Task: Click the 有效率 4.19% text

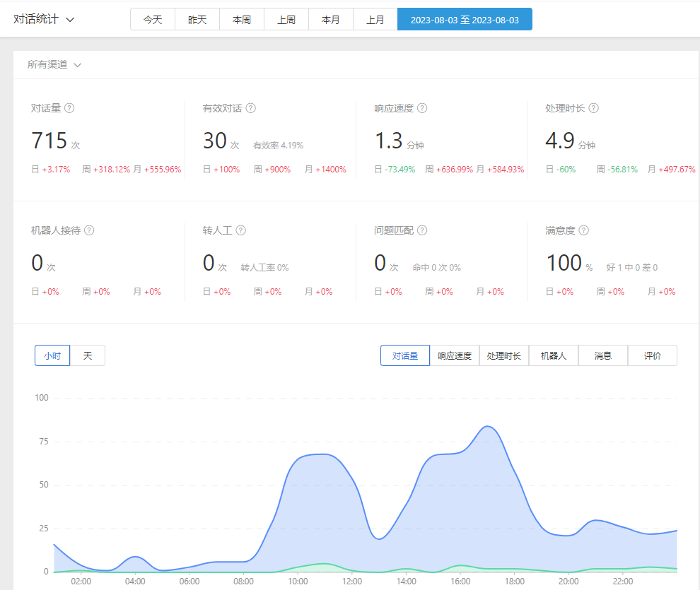Action: 278,146
